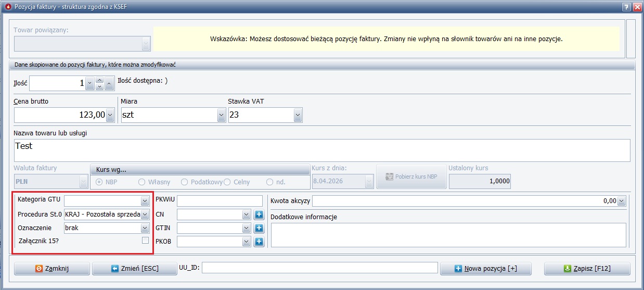This screenshot has height=290, width=644.
Task: Choose the Podatkowy rate radio option
Action: pos(184,182)
